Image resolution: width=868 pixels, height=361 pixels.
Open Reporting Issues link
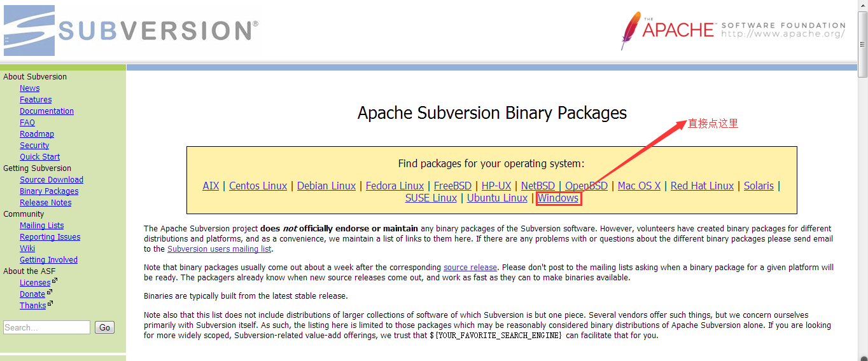[50, 237]
